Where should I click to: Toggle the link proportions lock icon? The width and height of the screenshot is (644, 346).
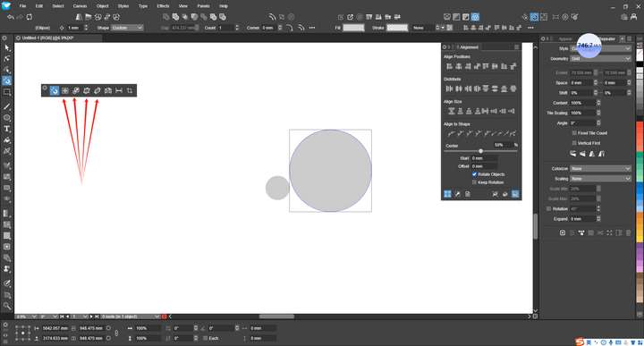(x=116, y=333)
